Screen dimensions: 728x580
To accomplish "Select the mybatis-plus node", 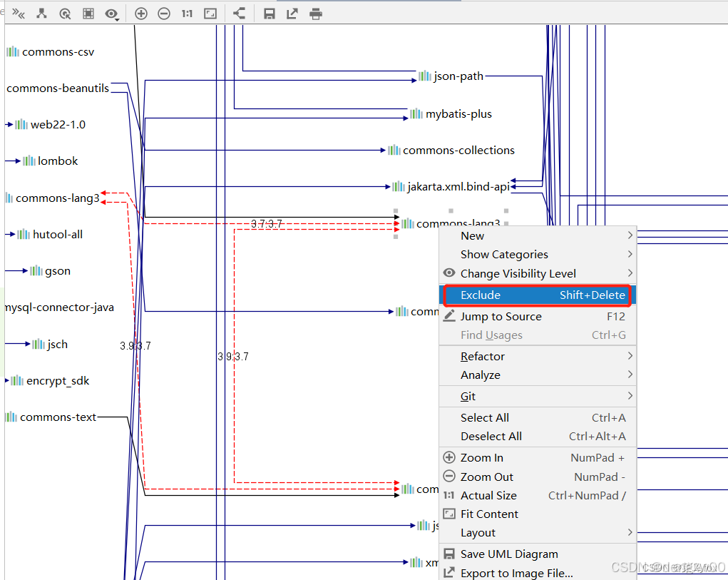I will 451,113.
